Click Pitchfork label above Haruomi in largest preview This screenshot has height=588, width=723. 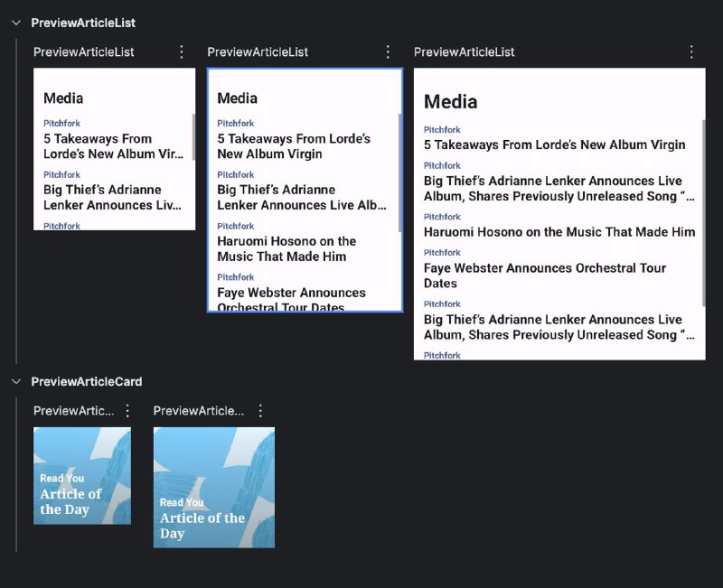442,217
